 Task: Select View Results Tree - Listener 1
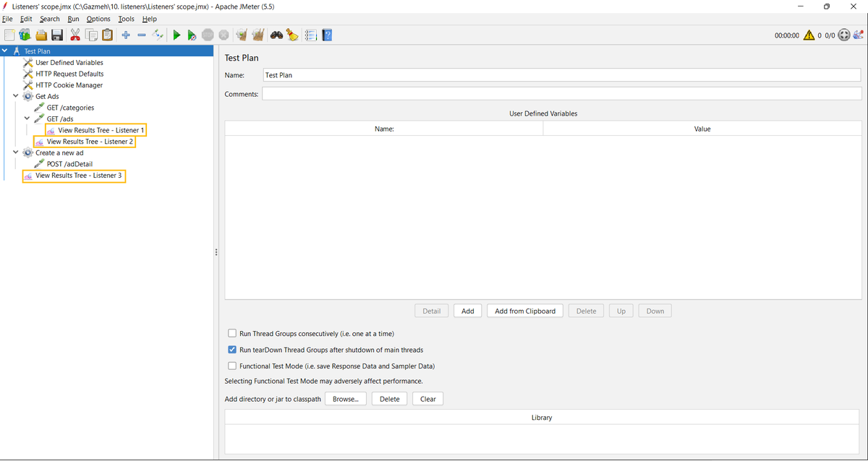tap(101, 130)
